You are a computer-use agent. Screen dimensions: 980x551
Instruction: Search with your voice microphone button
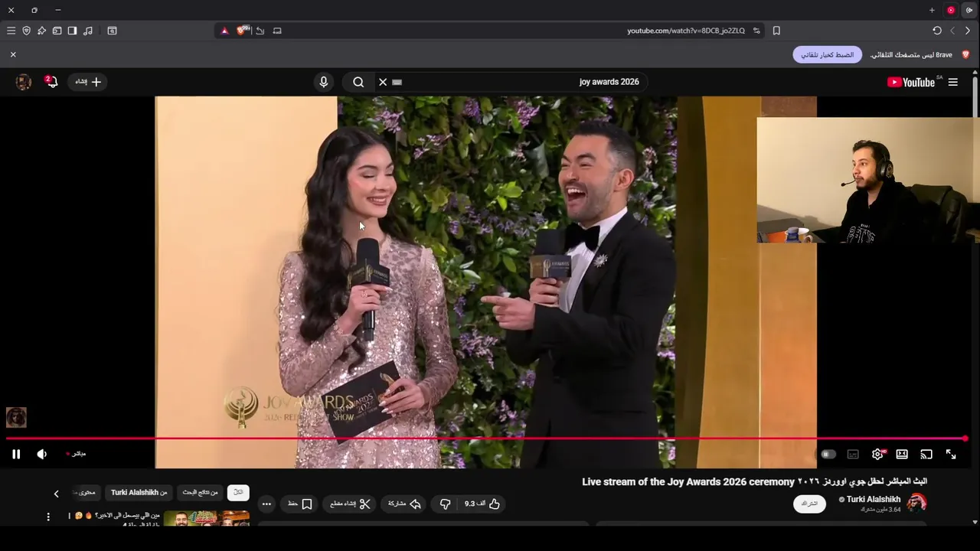pos(324,82)
